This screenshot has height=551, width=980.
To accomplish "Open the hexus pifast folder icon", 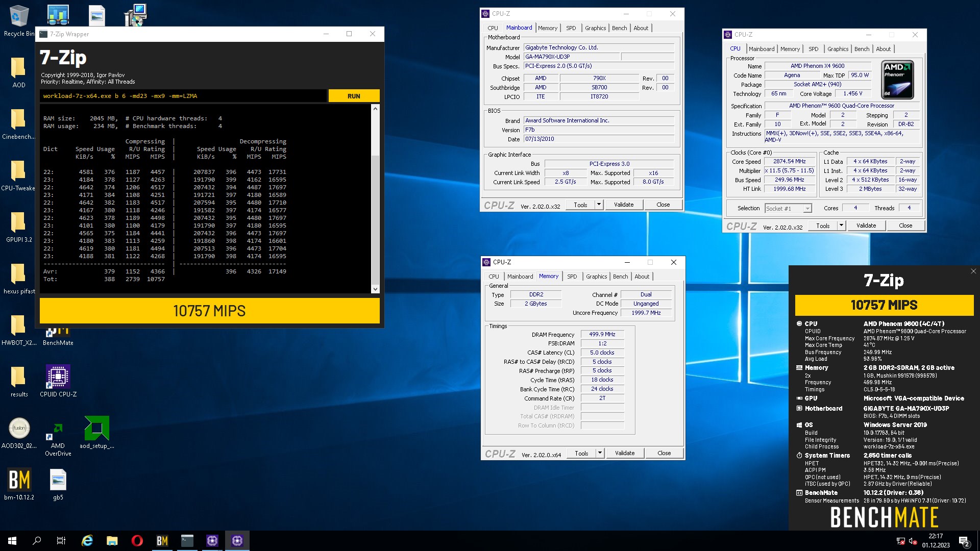I will [x=19, y=279].
